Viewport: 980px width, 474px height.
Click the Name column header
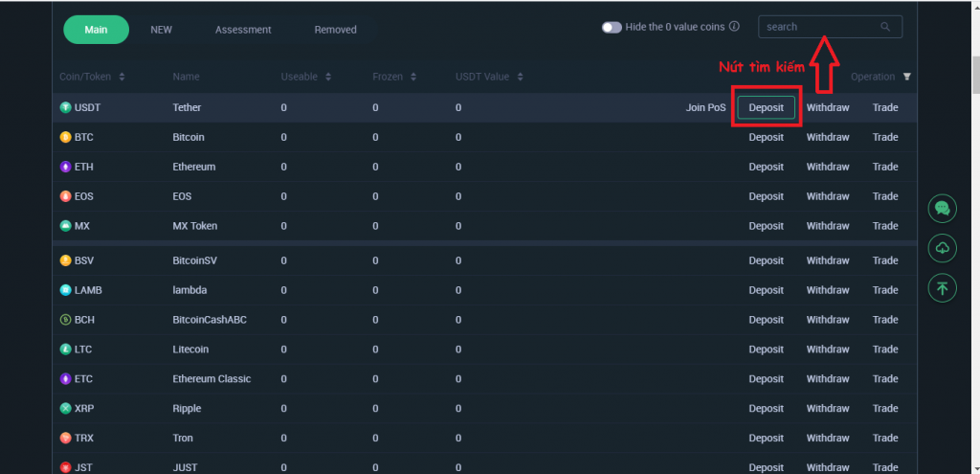(187, 77)
